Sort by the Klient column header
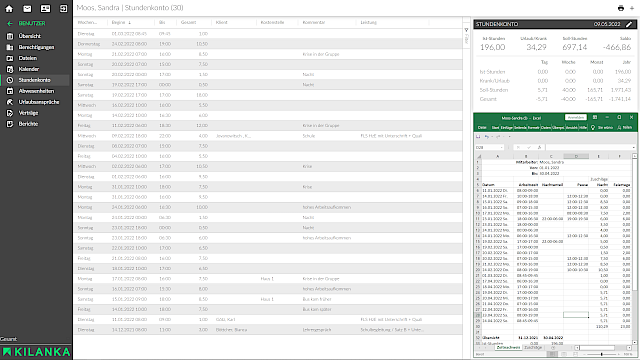This screenshot has width=640, height=360. 222,22
